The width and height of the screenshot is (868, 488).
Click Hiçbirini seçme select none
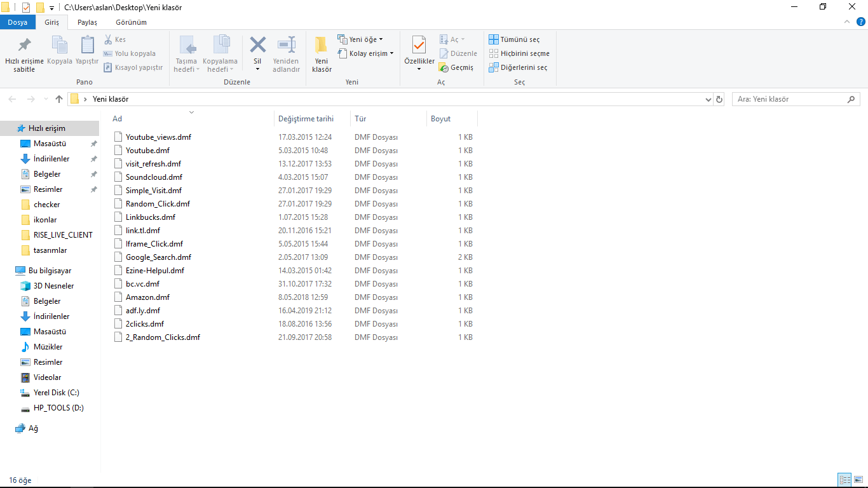pyautogui.click(x=519, y=53)
